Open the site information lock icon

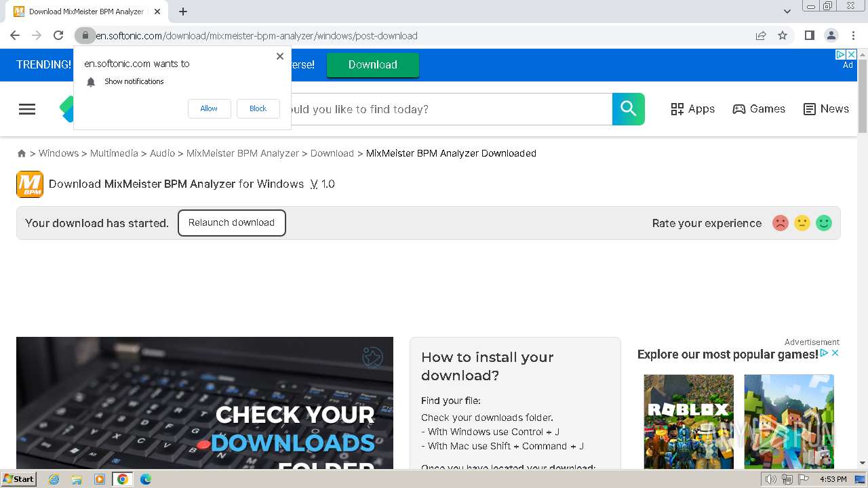(x=85, y=36)
